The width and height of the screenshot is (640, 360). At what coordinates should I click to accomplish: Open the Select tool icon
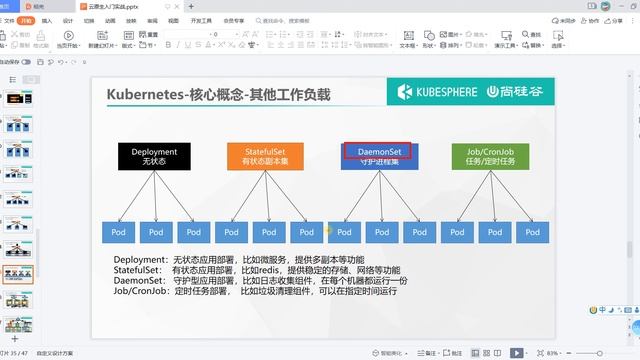(x=558, y=36)
